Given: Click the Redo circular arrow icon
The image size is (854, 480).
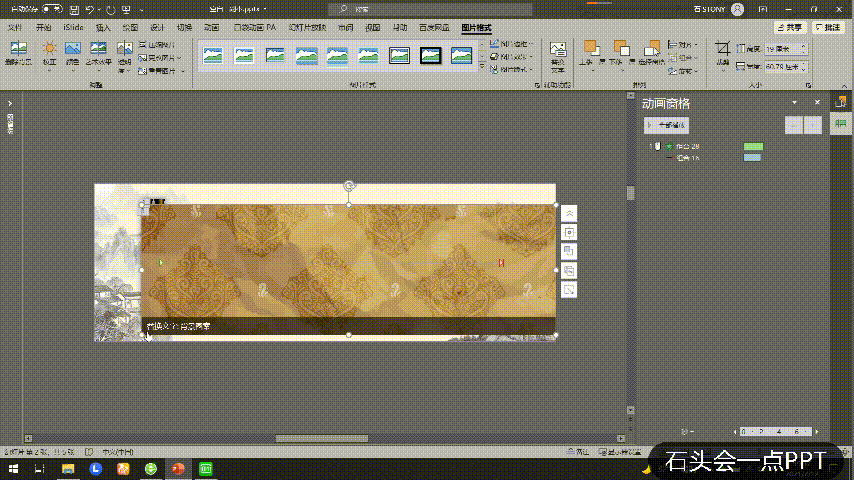Looking at the screenshot, I should coord(111,10).
